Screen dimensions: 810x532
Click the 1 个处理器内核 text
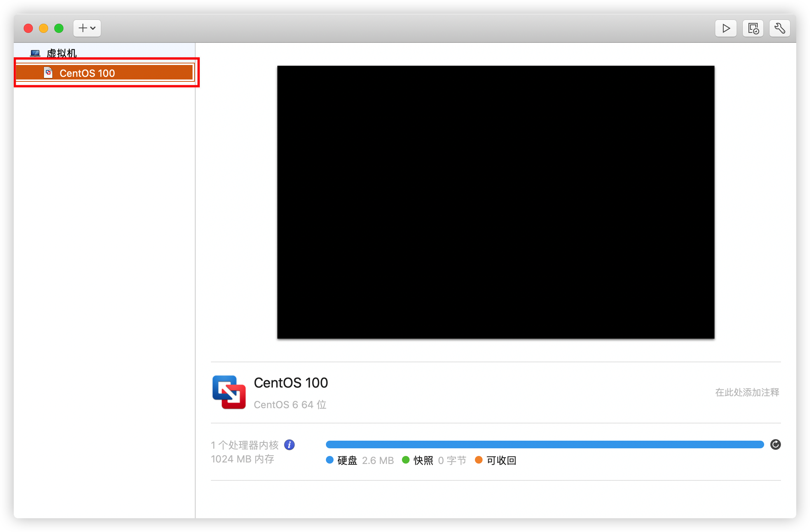tap(245, 445)
